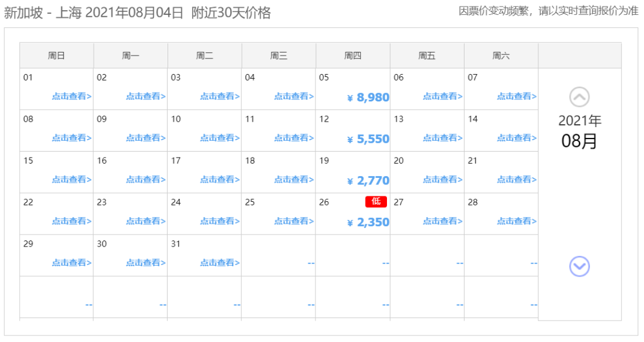The image size is (644, 342).
Task: Check price for August 11
Action: (293, 138)
